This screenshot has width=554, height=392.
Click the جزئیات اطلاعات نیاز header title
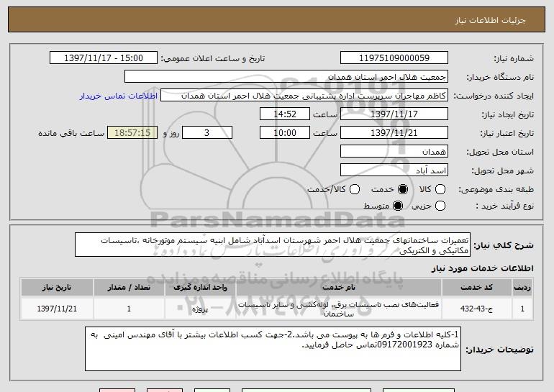[490, 20]
